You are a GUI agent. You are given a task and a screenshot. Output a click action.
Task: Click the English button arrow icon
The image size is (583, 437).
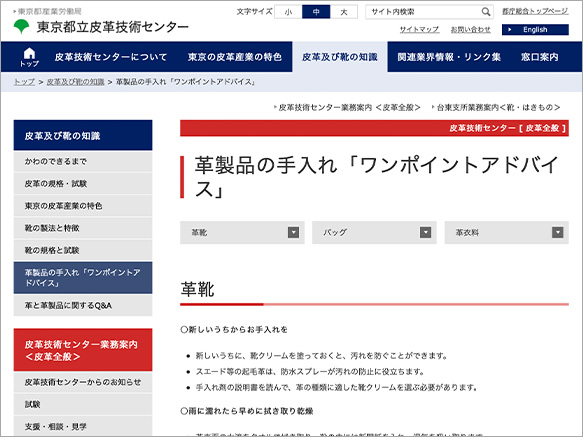point(510,30)
